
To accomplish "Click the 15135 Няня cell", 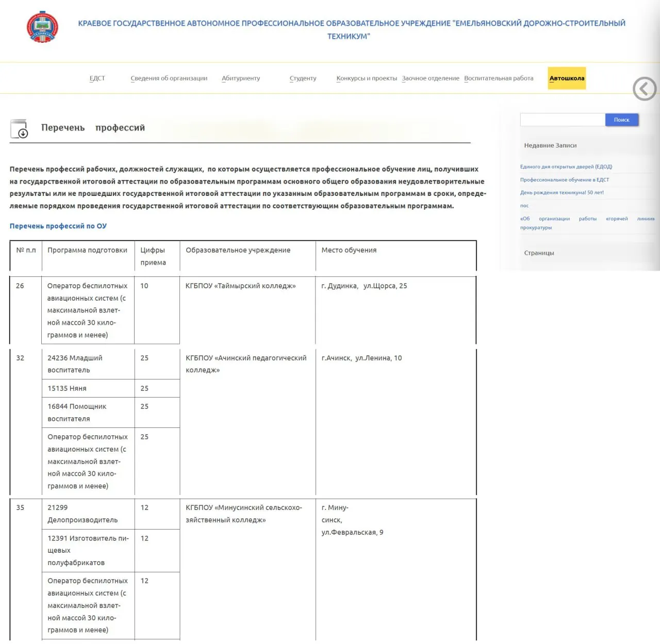I will coord(88,388).
